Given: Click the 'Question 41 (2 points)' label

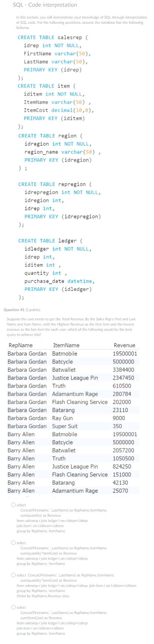Looking at the screenshot, I should coord(22,310).
